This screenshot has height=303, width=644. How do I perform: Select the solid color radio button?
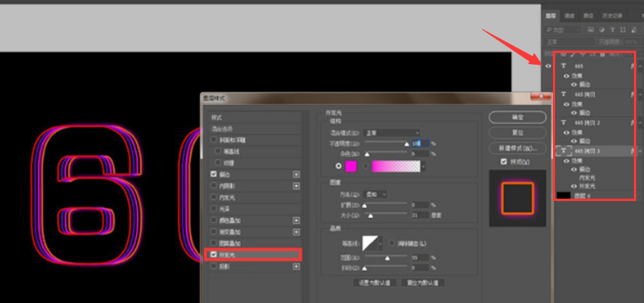[x=339, y=166]
